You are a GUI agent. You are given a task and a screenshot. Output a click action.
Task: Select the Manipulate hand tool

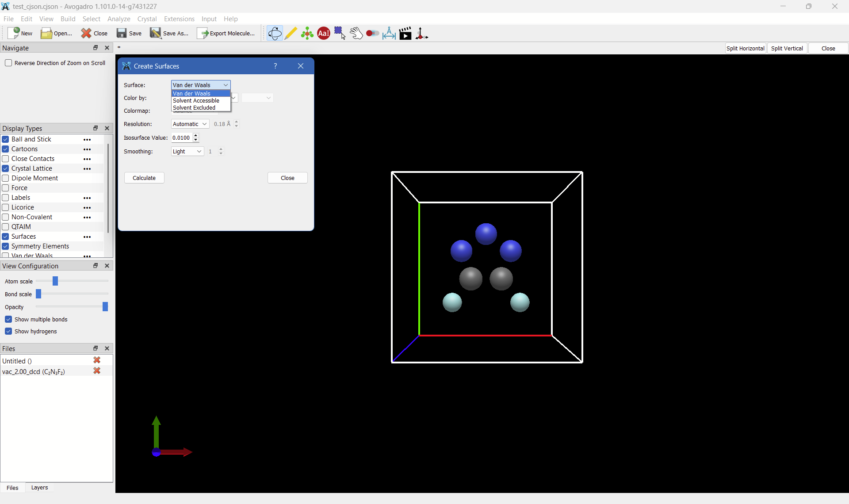(356, 33)
